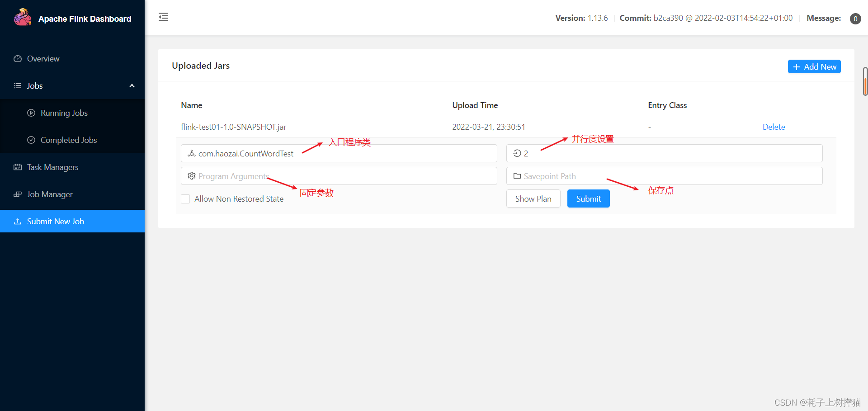Click the plus icon in Add New
This screenshot has width=868, height=411.
tap(797, 67)
